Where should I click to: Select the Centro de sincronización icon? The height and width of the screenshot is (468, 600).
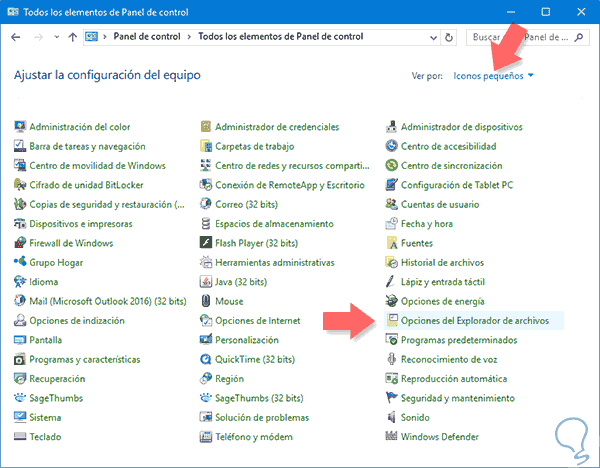pyautogui.click(x=391, y=165)
